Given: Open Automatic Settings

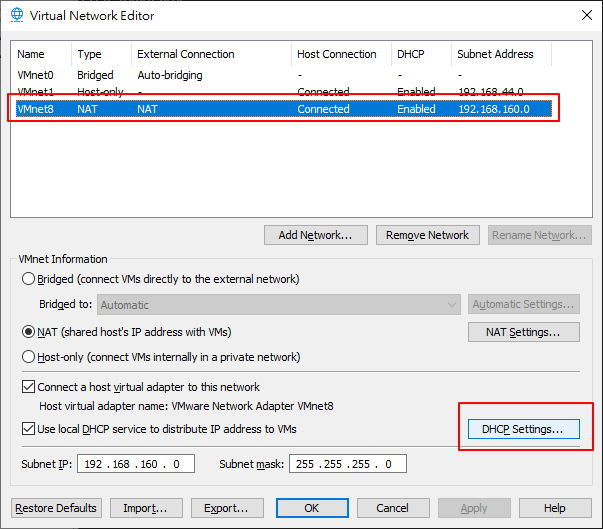Looking at the screenshot, I should tap(524, 304).
